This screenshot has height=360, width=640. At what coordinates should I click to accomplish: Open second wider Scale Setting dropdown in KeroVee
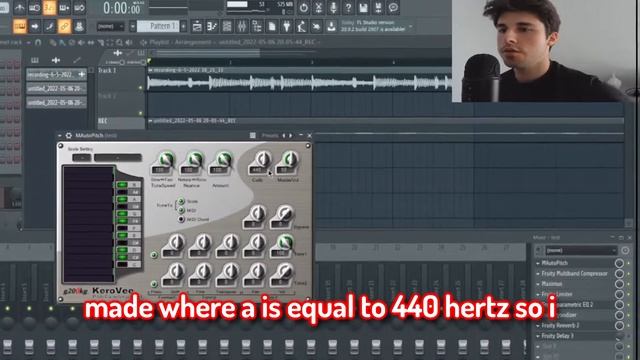coord(118,158)
